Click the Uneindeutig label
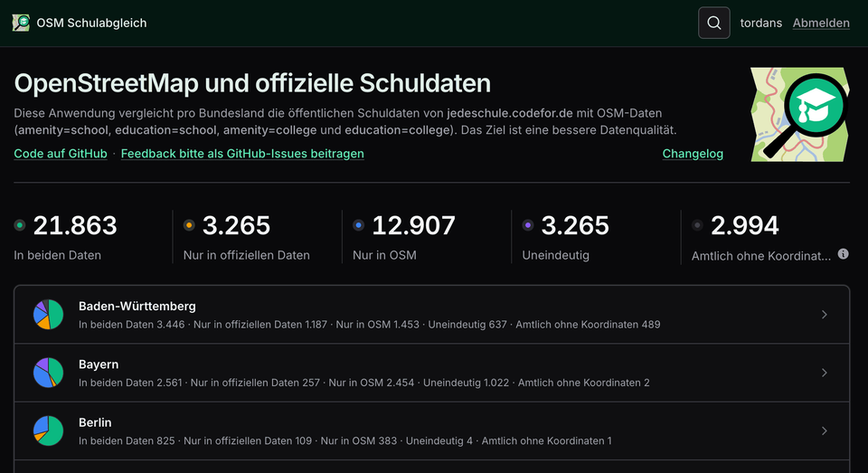The width and height of the screenshot is (868, 473). 556,255
